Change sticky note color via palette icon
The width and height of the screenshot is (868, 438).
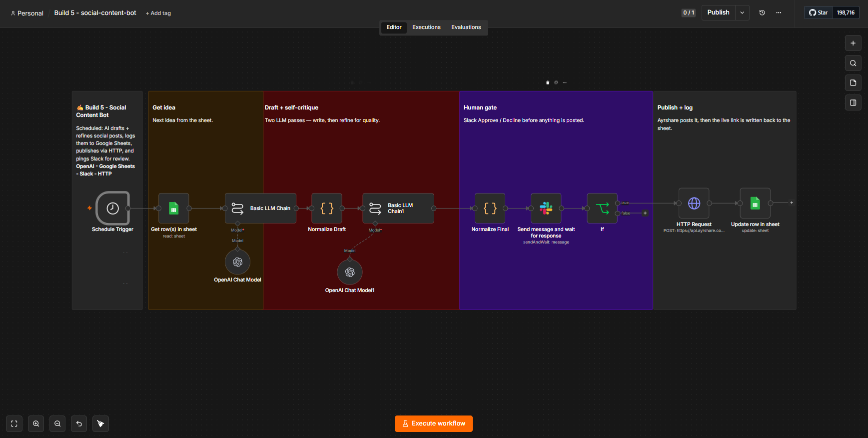(x=556, y=82)
